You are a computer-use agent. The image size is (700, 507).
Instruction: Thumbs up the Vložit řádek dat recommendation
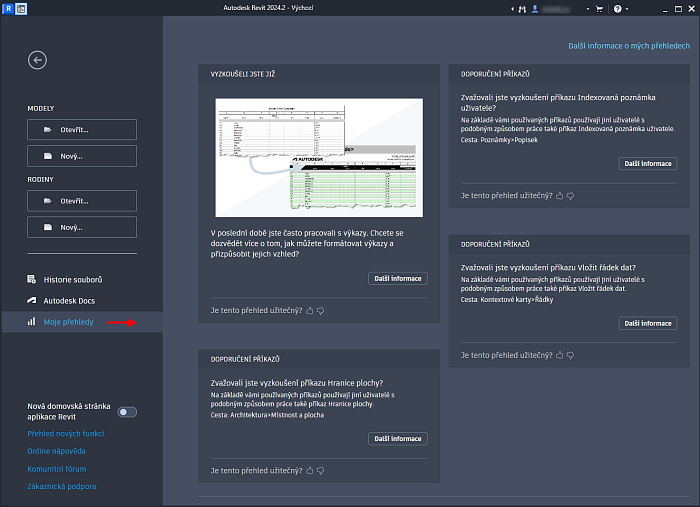tap(559, 355)
